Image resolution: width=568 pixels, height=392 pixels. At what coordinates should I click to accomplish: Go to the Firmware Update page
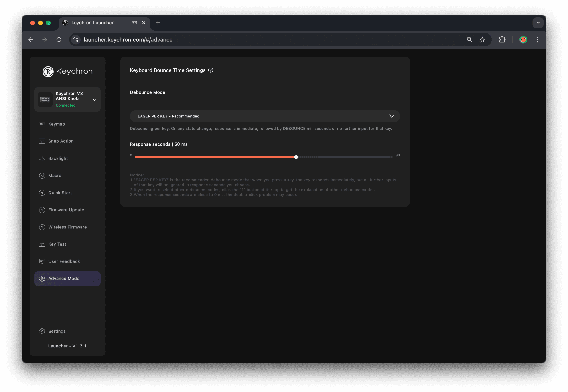(x=66, y=210)
